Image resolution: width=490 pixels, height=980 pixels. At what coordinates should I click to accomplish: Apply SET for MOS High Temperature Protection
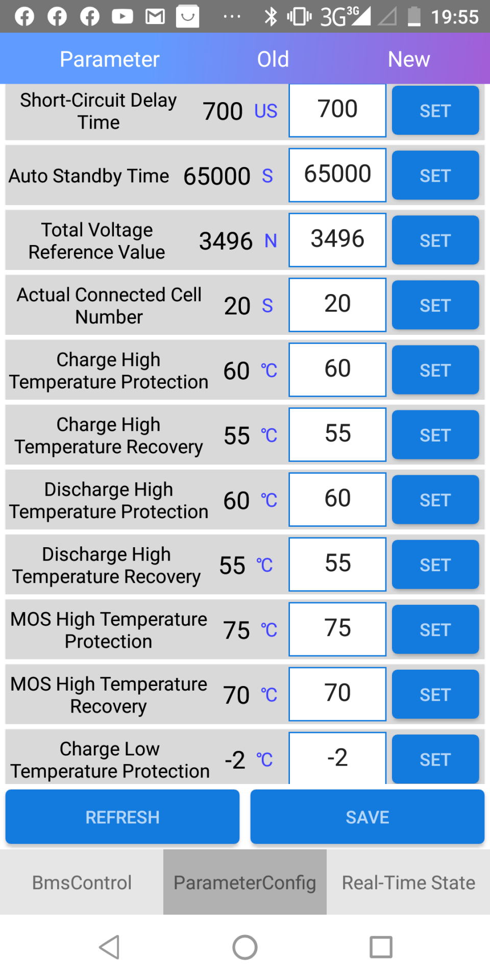tap(435, 630)
